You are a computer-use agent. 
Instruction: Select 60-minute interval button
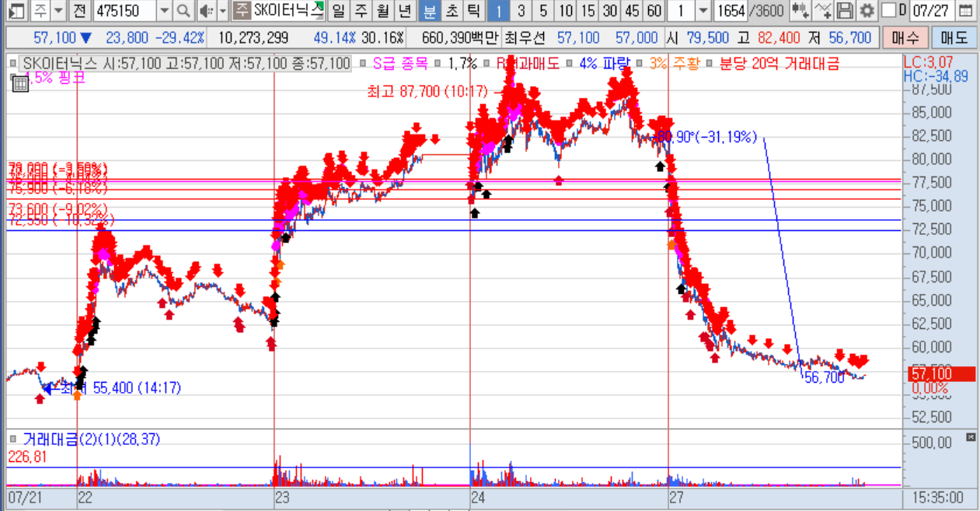[x=655, y=11]
